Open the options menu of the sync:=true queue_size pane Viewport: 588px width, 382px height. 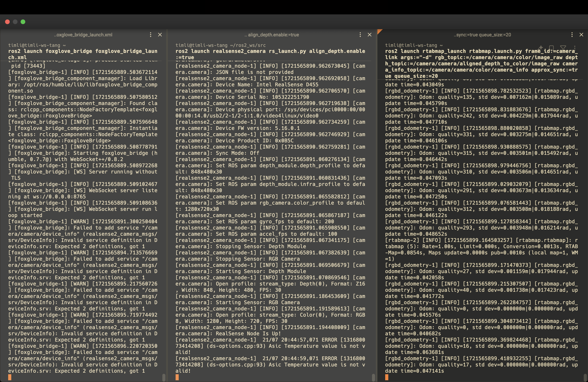click(572, 35)
